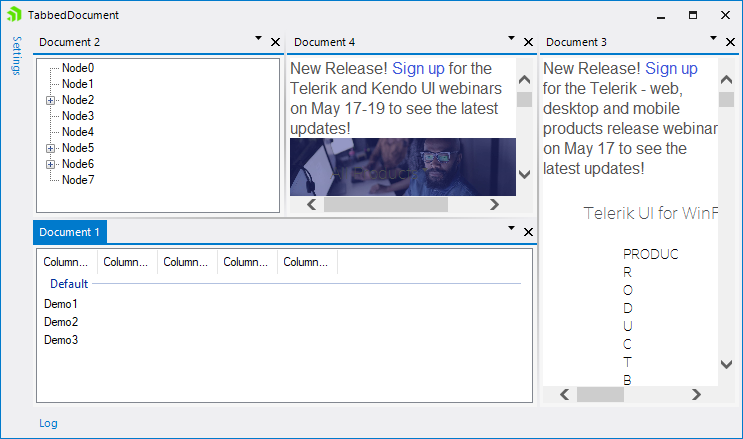743x439 pixels.
Task: Click the third Column header
Action: tap(187, 262)
